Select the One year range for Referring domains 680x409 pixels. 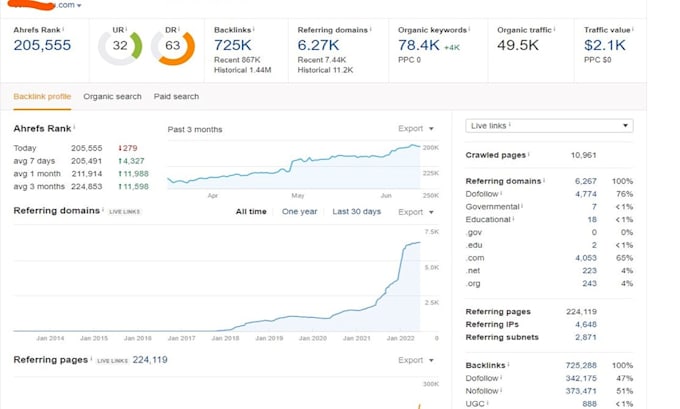coord(299,212)
